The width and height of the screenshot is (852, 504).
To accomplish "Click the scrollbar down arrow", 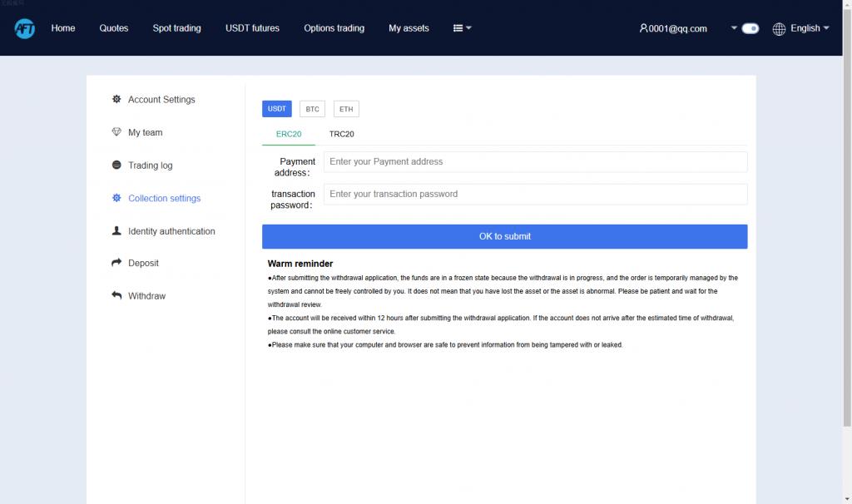I will point(847,499).
